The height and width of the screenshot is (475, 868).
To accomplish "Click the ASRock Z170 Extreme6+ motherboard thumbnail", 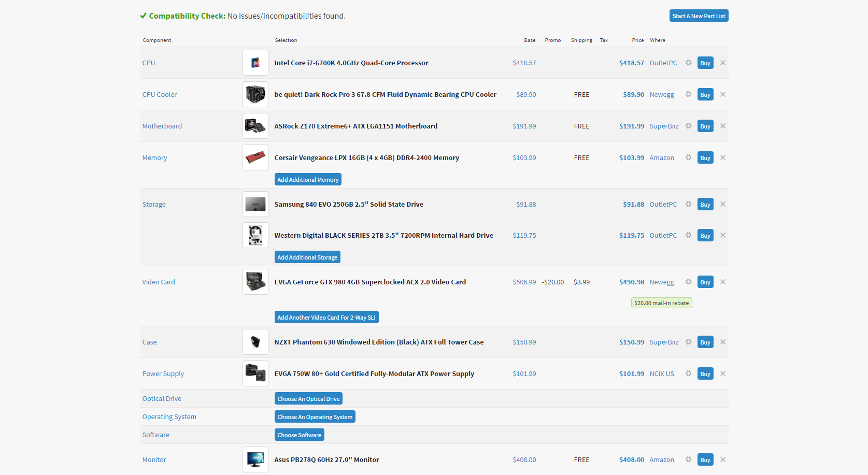I will point(255,126).
